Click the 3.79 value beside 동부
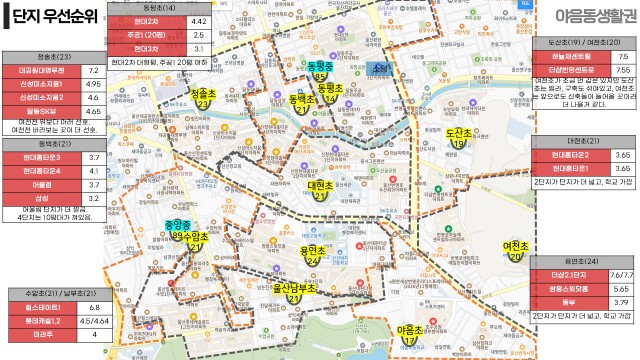640x360 pixels. pos(621,303)
